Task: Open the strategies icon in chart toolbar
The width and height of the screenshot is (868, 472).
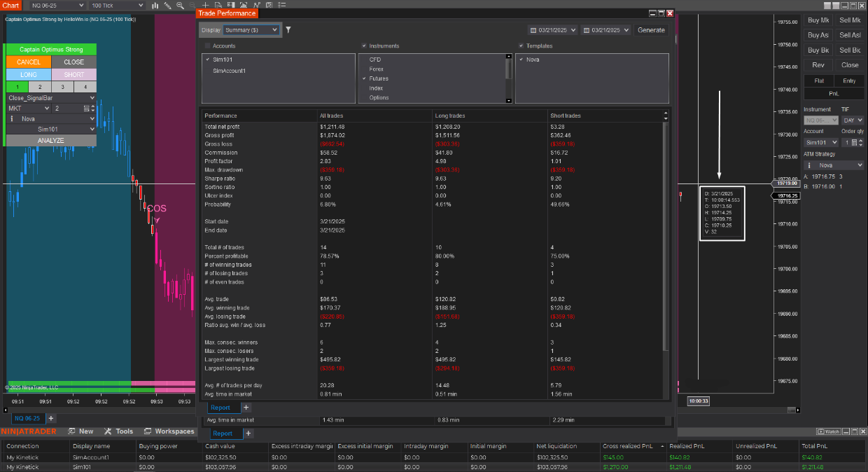Action: (269, 5)
